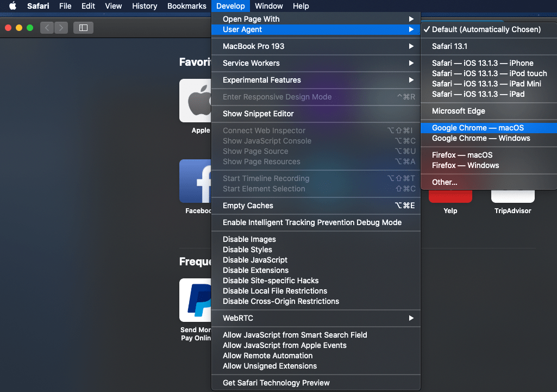This screenshot has height=392, width=557.
Task: Open the History menu
Action: tap(145, 6)
